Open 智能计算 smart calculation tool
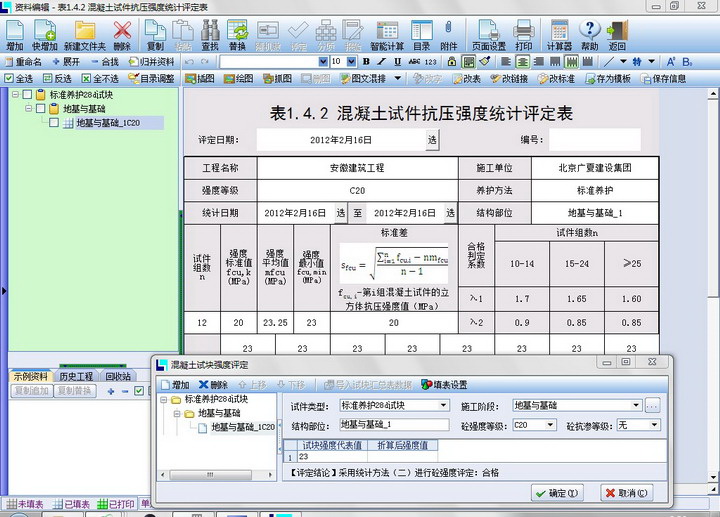 click(387, 35)
